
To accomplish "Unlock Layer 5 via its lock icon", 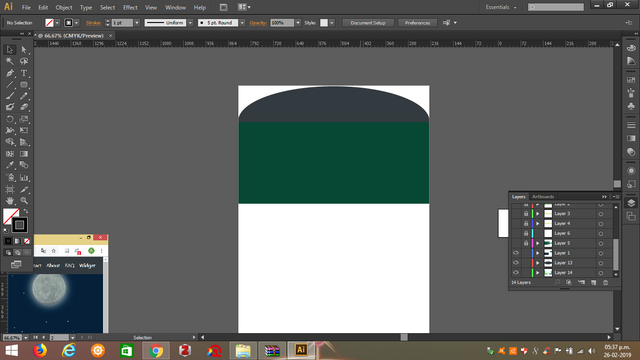I will [526, 243].
